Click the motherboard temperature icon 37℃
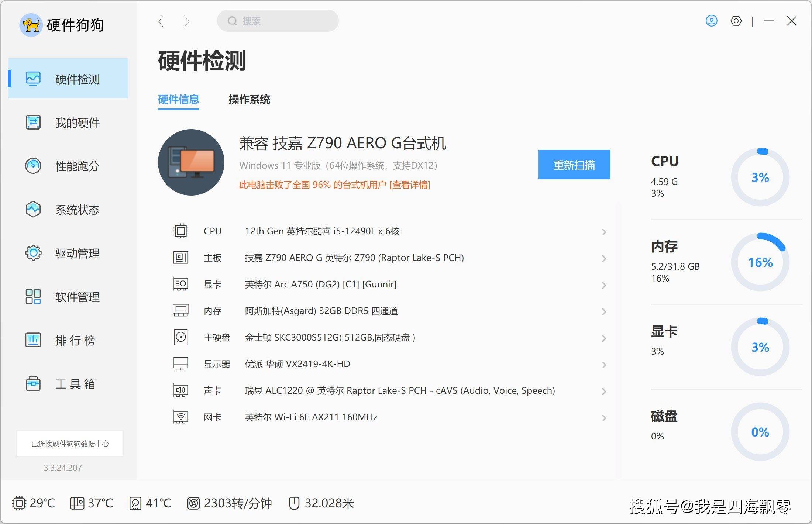This screenshot has height=524, width=812. [x=77, y=503]
